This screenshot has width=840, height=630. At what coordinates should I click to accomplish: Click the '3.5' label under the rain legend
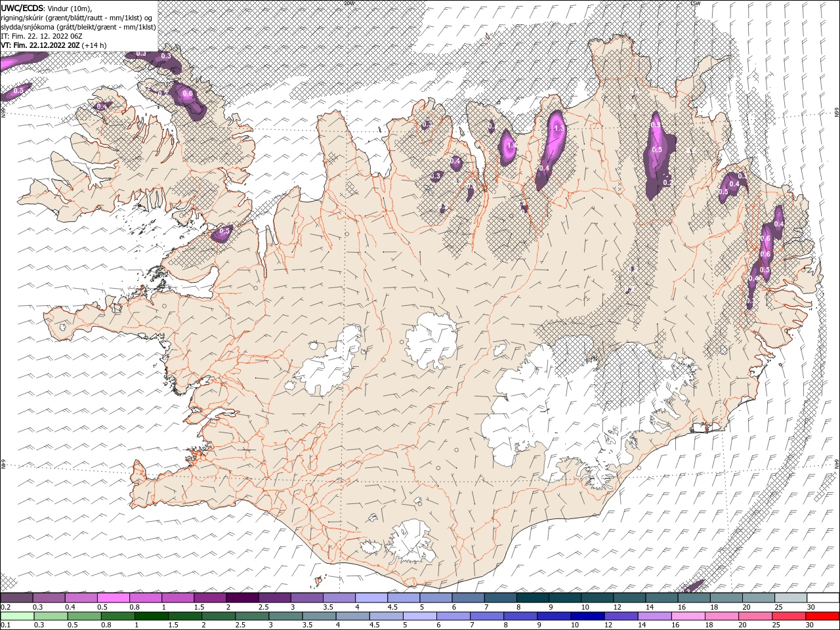(307, 625)
